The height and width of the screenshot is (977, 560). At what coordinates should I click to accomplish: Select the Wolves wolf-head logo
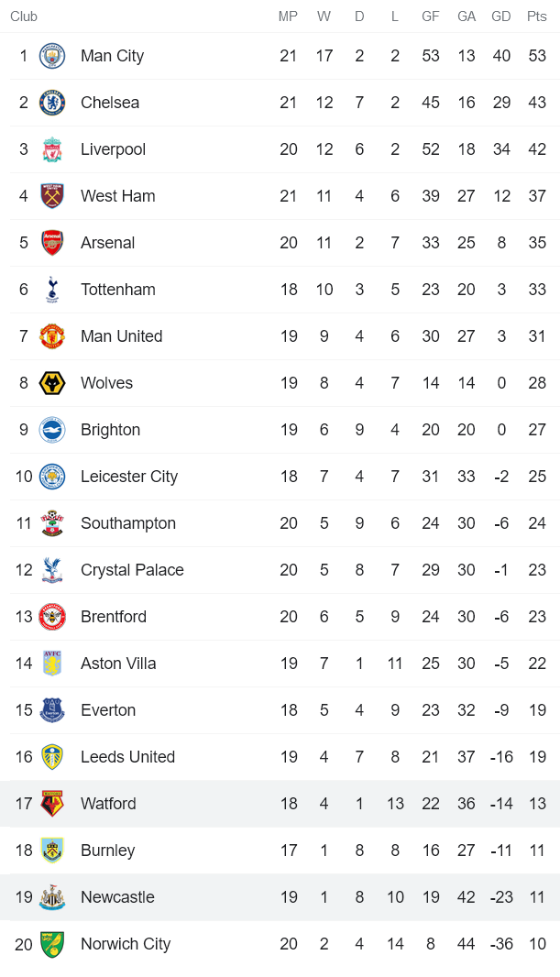point(52,383)
